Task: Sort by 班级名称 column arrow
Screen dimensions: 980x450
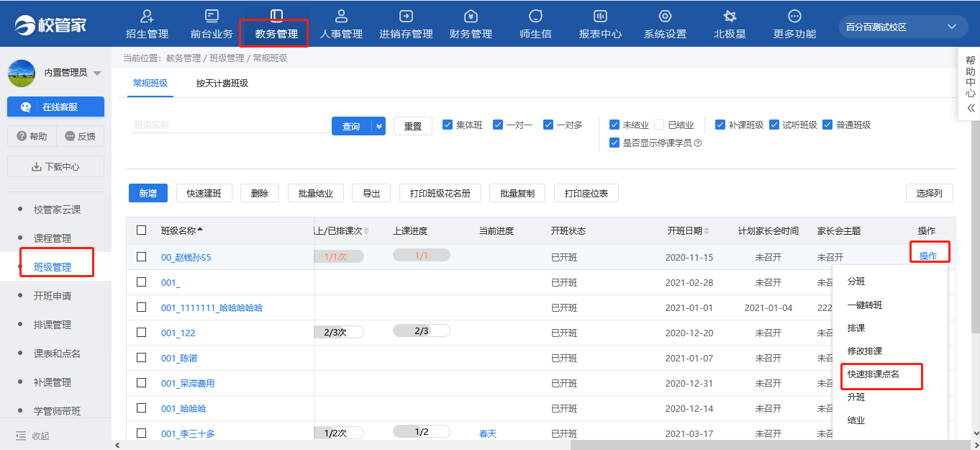Action: tap(200, 230)
